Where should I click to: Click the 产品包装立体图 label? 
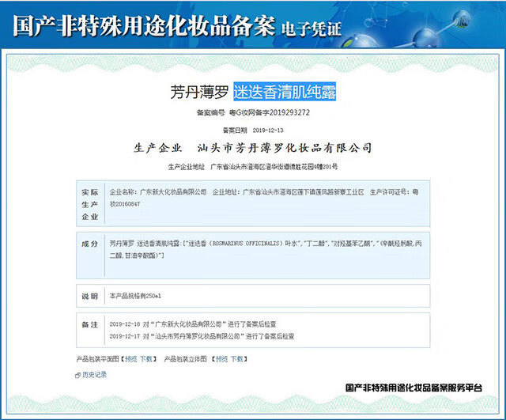(186, 359)
